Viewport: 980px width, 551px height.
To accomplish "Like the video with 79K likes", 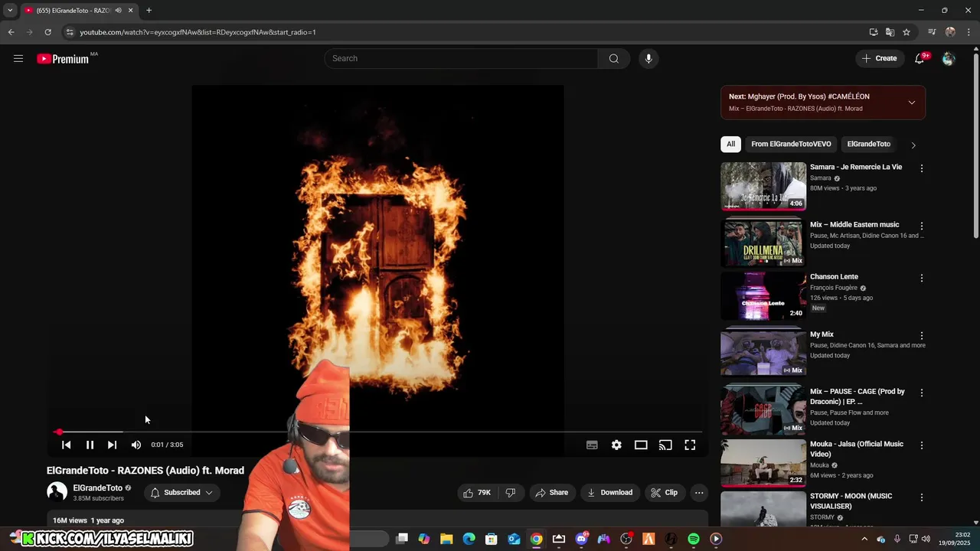I will [477, 493].
